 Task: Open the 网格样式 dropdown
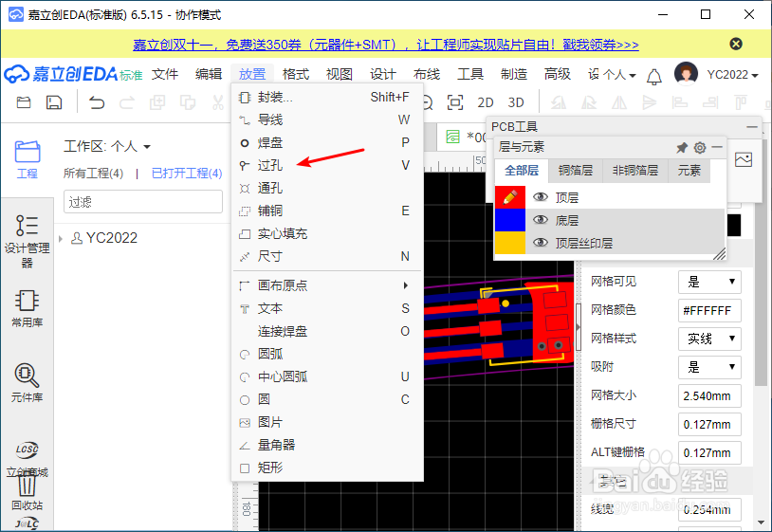click(x=709, y=339)
